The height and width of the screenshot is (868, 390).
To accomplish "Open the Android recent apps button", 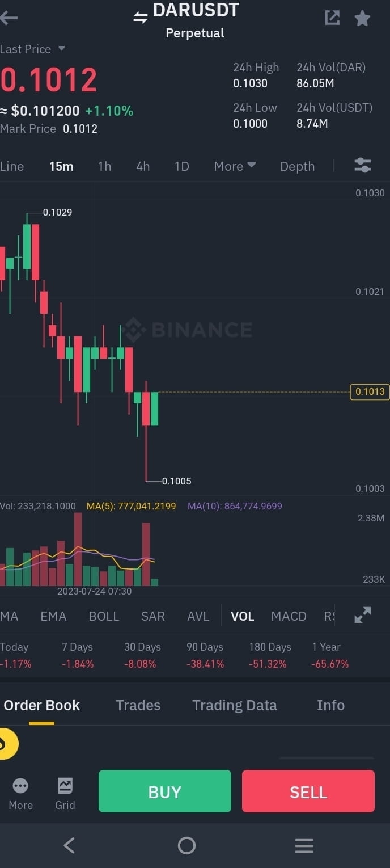I will point(304,845).
